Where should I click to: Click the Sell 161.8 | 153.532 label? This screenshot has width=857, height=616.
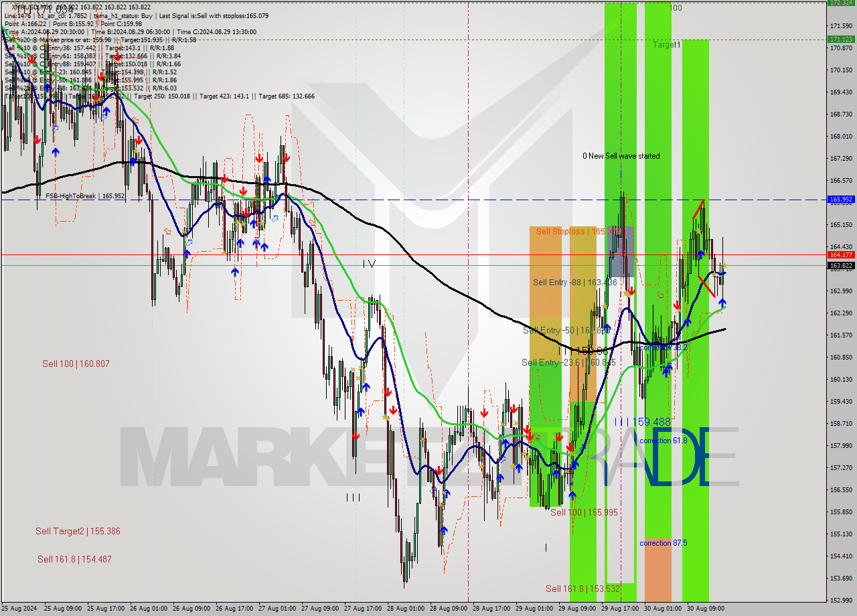click(582, 589)
